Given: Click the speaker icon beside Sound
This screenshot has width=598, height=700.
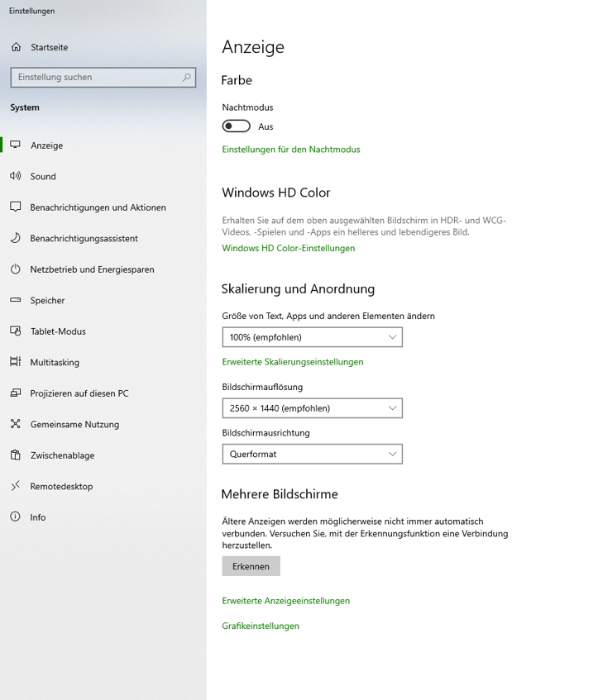Looking at the screenshot, I should (x=16, y=176).
